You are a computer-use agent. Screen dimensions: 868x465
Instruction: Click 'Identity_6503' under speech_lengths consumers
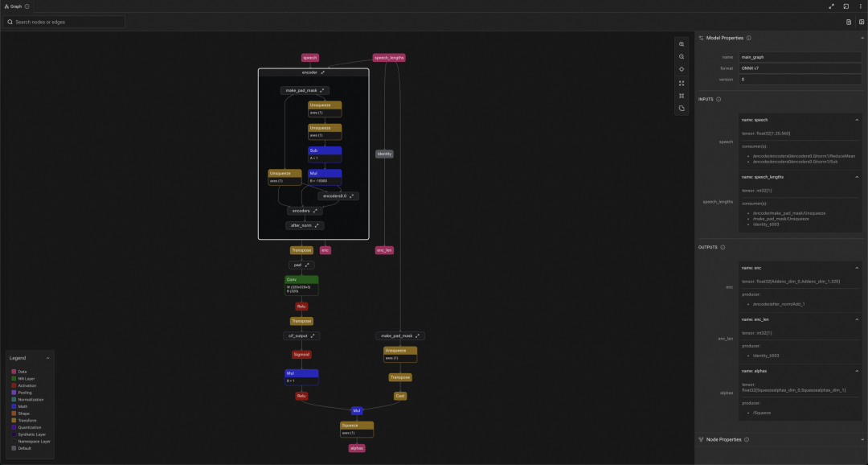click(766, 224)
